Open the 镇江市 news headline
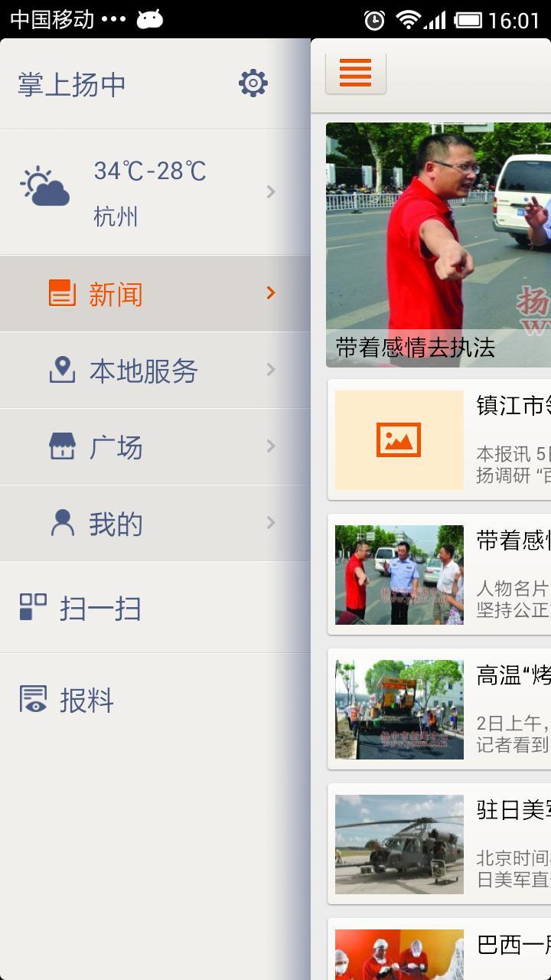Viewport: 551px width, 980px height. pos(514,405)
